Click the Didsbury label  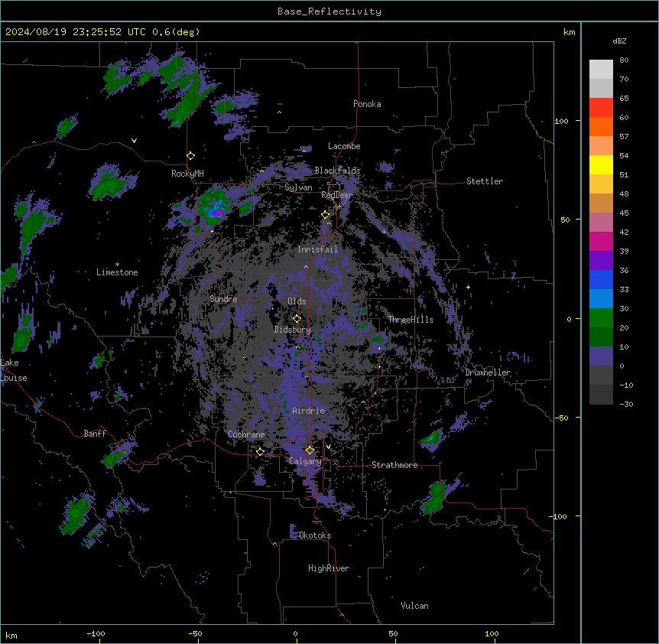click(293, 330)
